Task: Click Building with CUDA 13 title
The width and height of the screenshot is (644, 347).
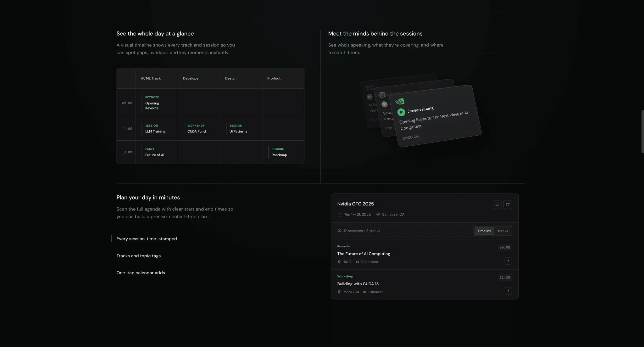Action: pos(358,284)
